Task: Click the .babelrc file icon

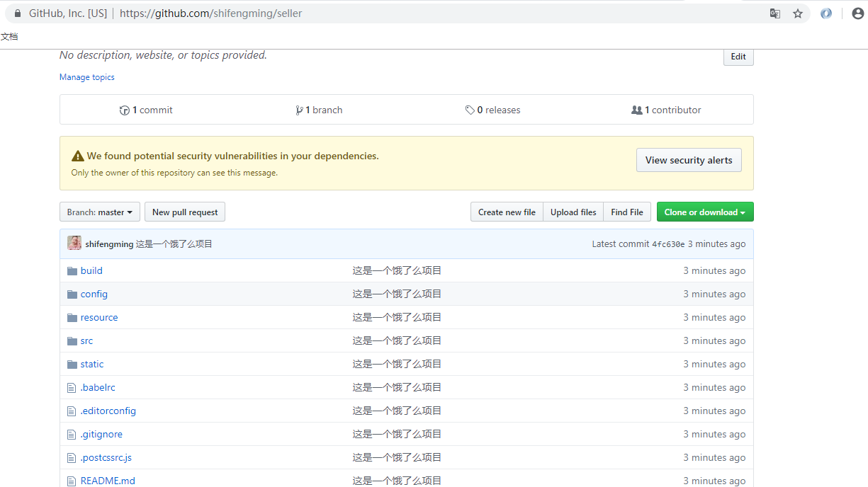Action: 72,388
